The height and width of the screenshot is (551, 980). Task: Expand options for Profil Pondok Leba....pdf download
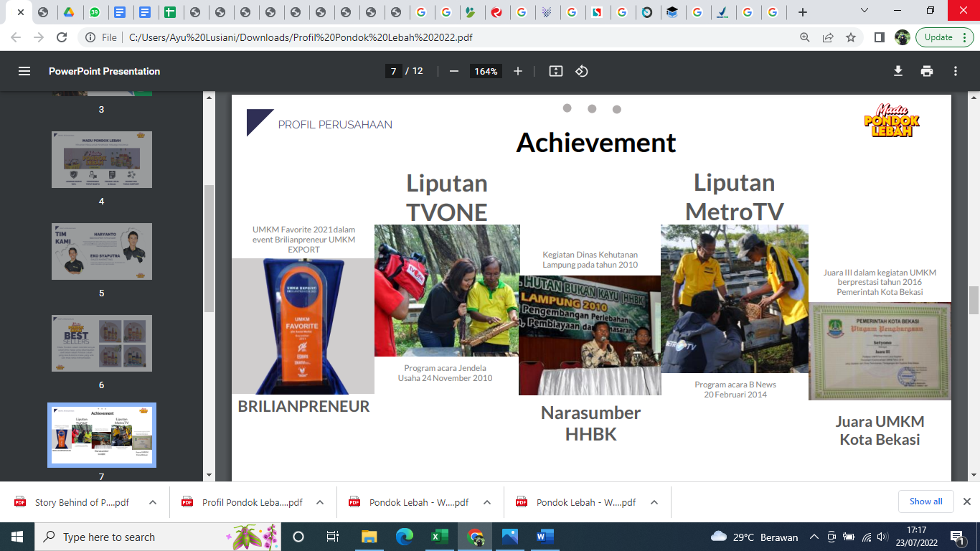pos(320,502)
